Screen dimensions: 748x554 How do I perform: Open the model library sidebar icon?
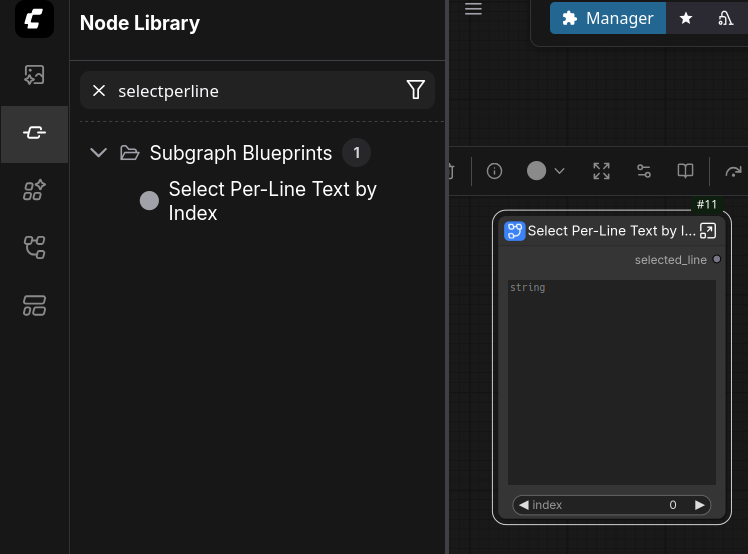34,190
